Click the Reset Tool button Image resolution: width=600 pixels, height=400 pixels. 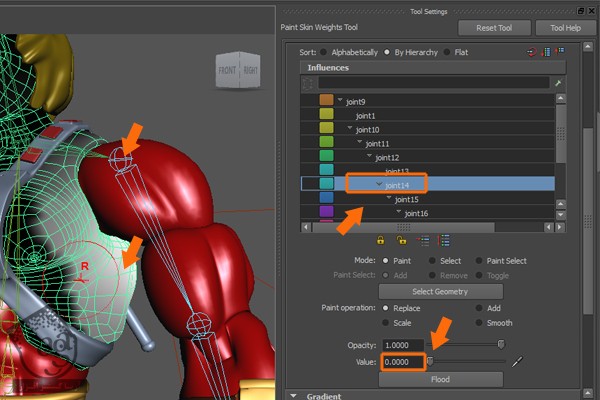494,28
